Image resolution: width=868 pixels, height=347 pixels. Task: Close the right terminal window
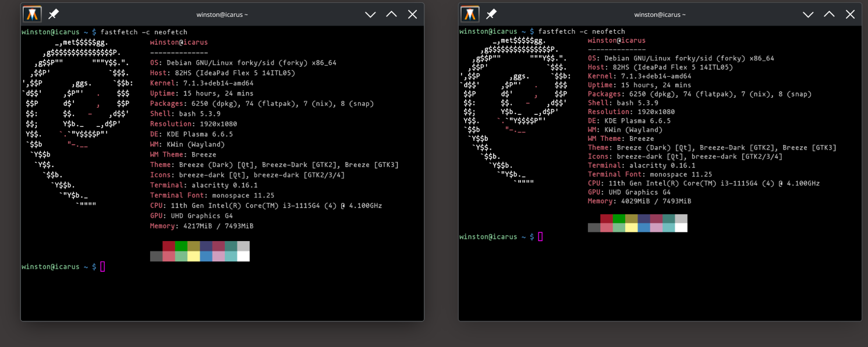(851, 15)
